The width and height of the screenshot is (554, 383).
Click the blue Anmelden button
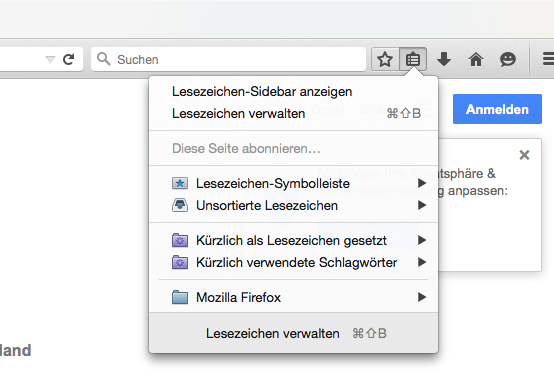pos(497,109)
